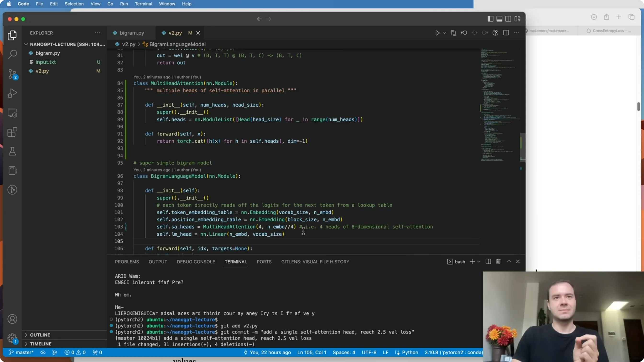The width and height of the screenshot is (644, 362).
Task: Open Remote Explorer view
Action: pos(12,113)
